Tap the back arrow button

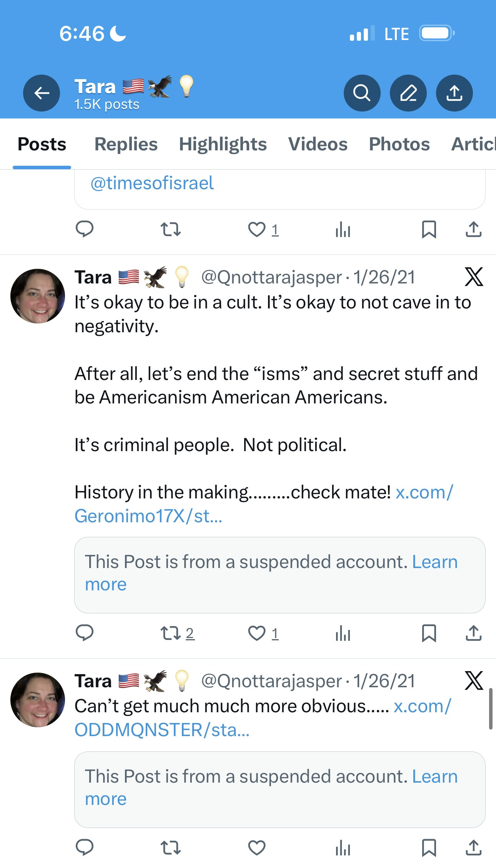(x=42, y=93)
